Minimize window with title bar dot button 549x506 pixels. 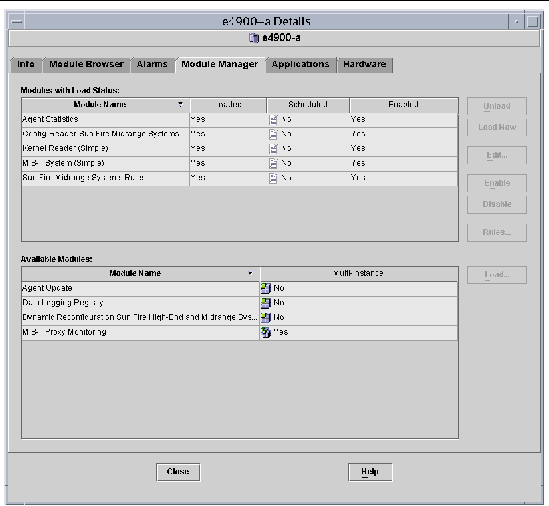(516, 22)
